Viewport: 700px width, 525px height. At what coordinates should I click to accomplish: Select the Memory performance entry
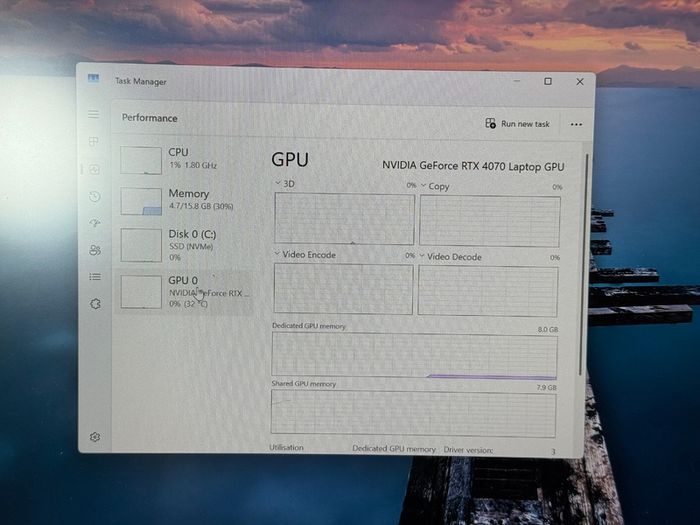point(185,200)
